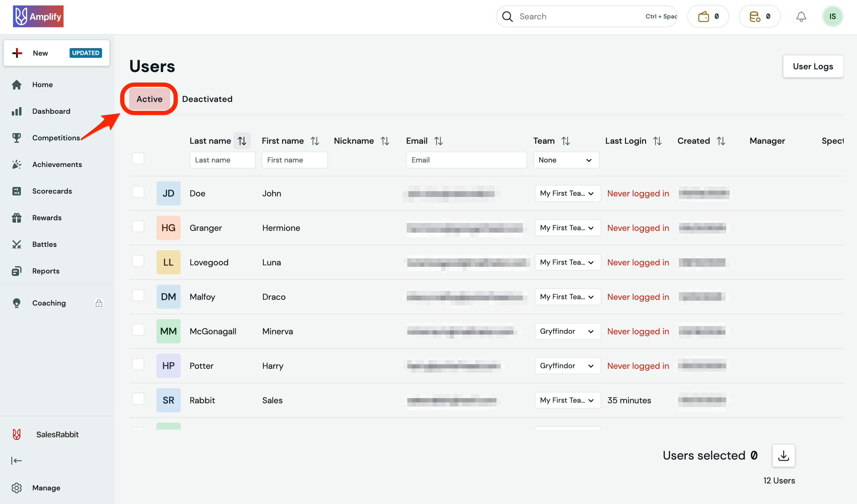Click the coins balance icon
The image size is (857, 504).
click(755, 16)
